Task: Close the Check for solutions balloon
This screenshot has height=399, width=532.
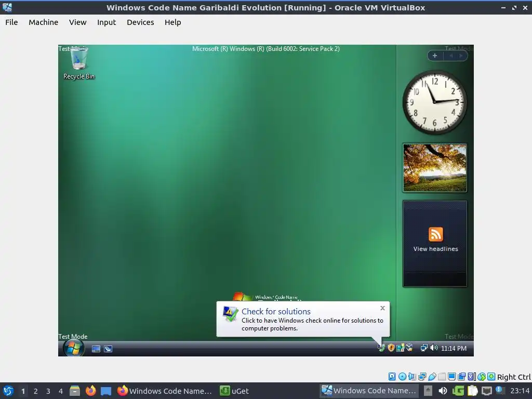Action: click(382, 308)
